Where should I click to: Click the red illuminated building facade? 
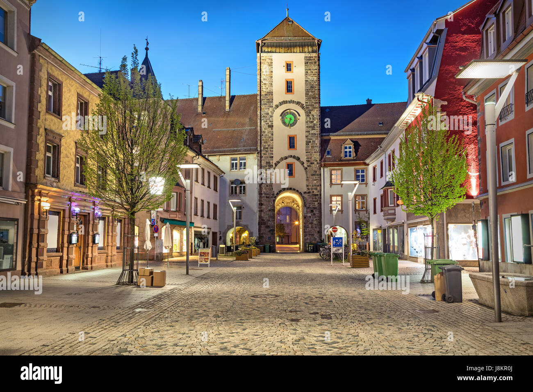point(456,103)
